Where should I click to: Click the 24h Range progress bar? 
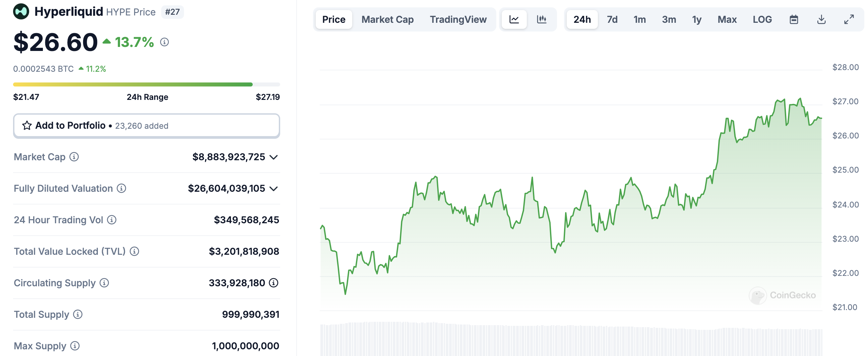pos(146,84)
